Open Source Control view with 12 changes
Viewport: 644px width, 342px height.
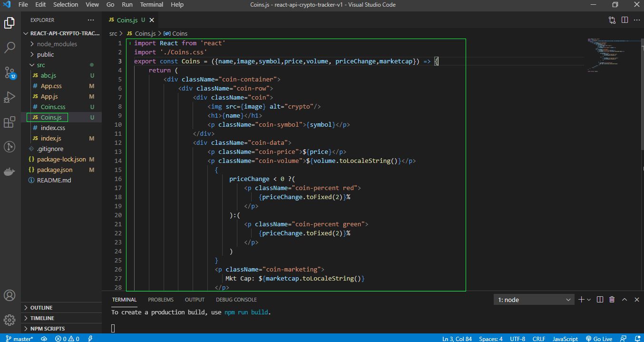[10, 72]
